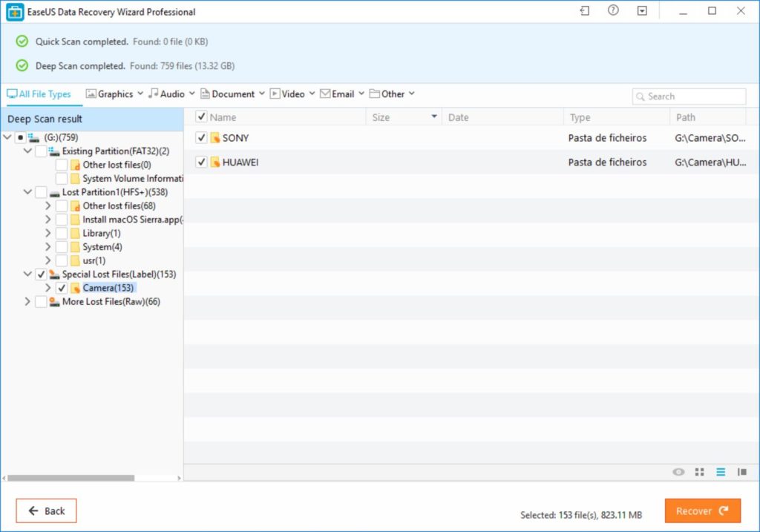Click the Library(1) folder icon
760x532 pixels.
pos(75,234)
